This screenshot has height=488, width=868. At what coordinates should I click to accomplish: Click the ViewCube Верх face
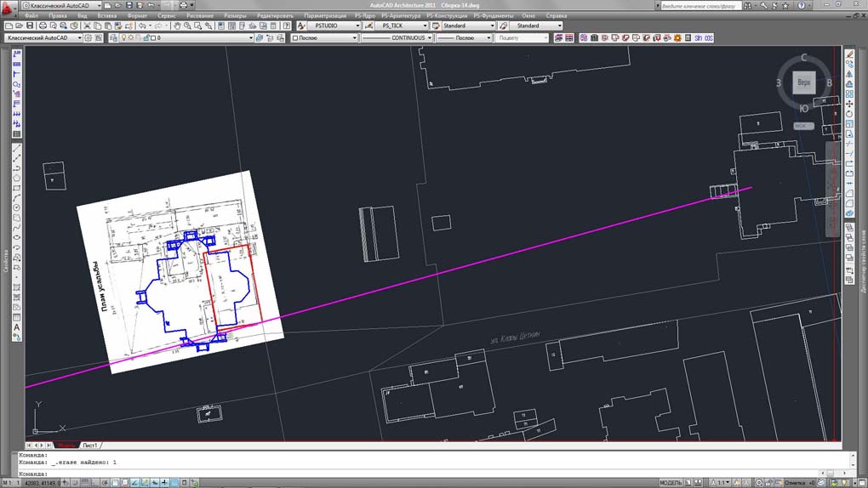[x=804, y=83]
